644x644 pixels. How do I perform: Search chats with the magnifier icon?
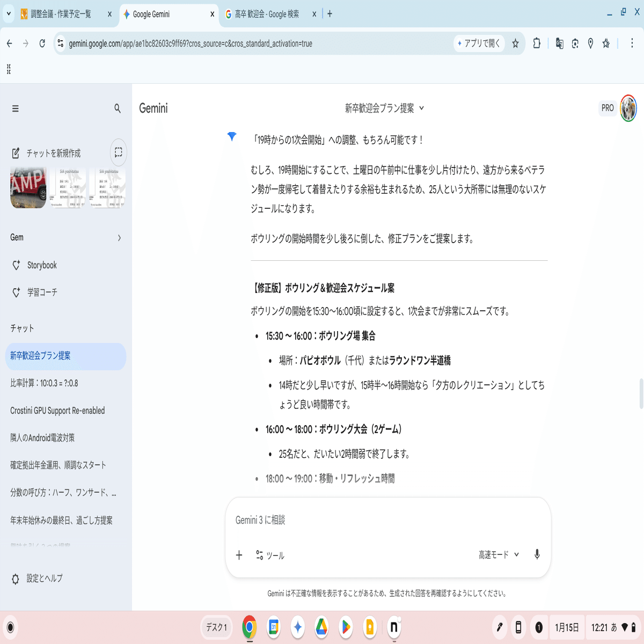coord(117,108)
